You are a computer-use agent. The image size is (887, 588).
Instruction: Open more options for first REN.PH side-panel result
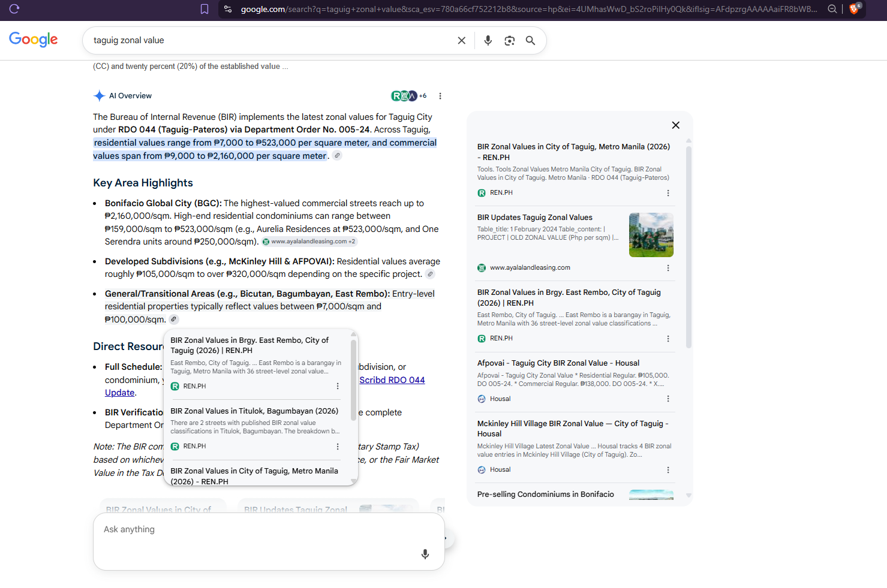tap(668, 193)
